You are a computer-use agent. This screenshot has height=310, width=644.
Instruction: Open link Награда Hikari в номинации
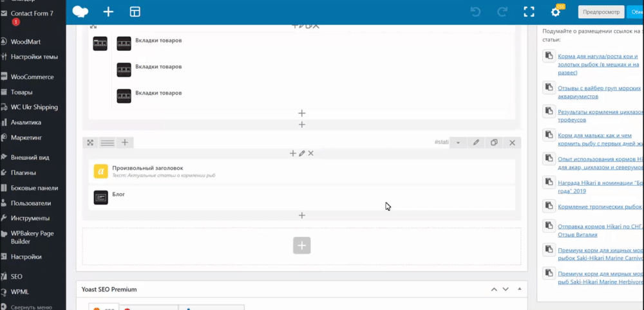pos(600,187)
